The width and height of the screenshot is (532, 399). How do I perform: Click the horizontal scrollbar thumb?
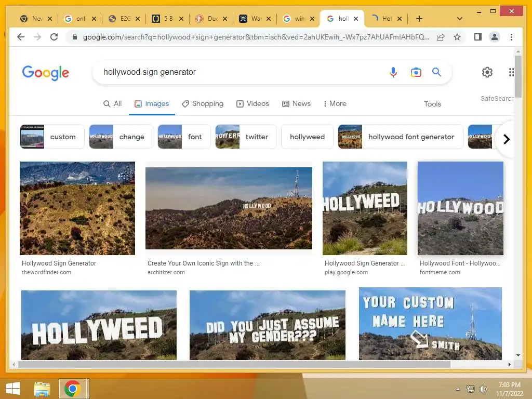tap(234, 364)
